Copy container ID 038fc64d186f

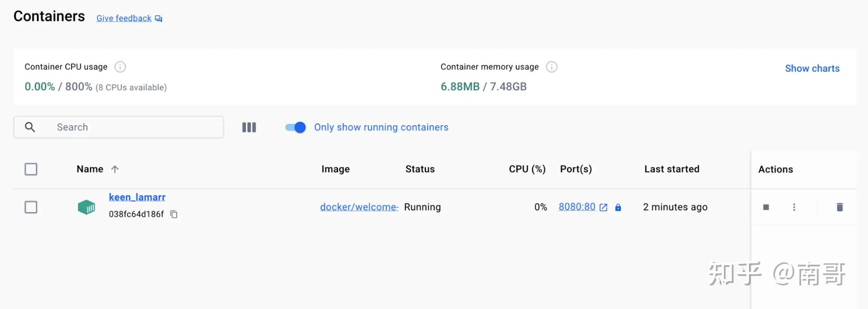[174, 214]
